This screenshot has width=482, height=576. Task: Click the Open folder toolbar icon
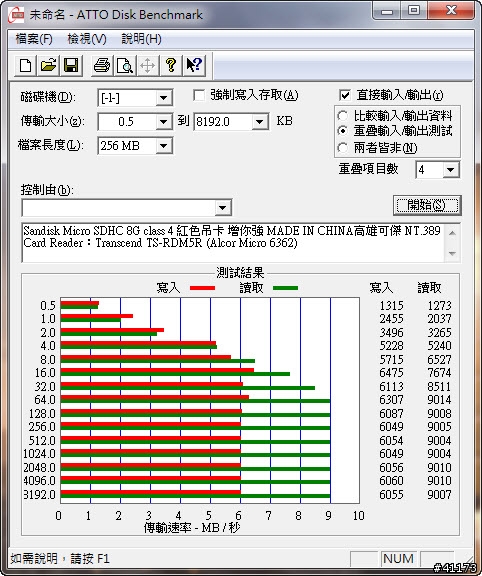(48, 66)
